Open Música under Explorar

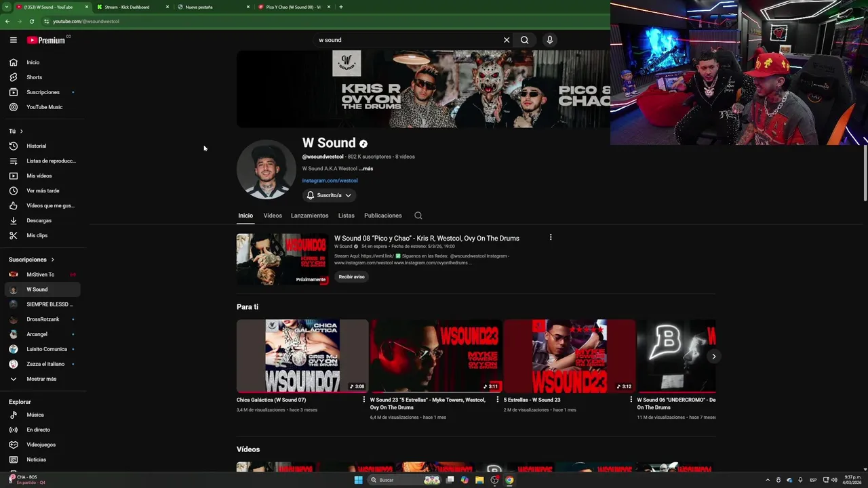pos(42,415)
